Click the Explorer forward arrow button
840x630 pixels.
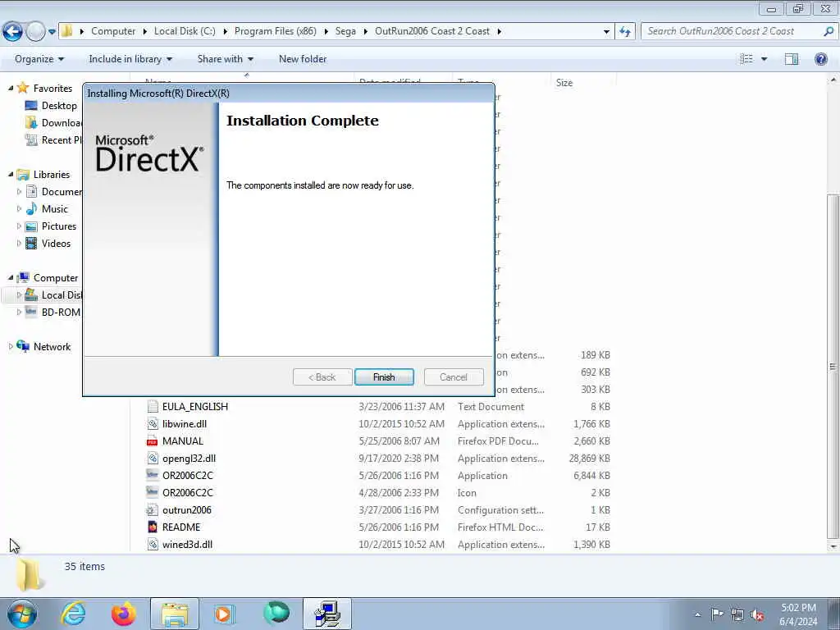[35, 32]
